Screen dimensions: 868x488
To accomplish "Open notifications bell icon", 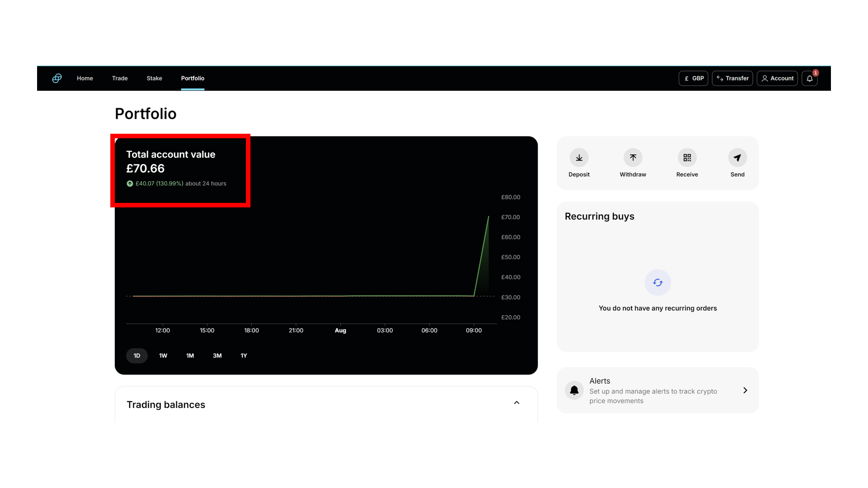I will 809,78.
